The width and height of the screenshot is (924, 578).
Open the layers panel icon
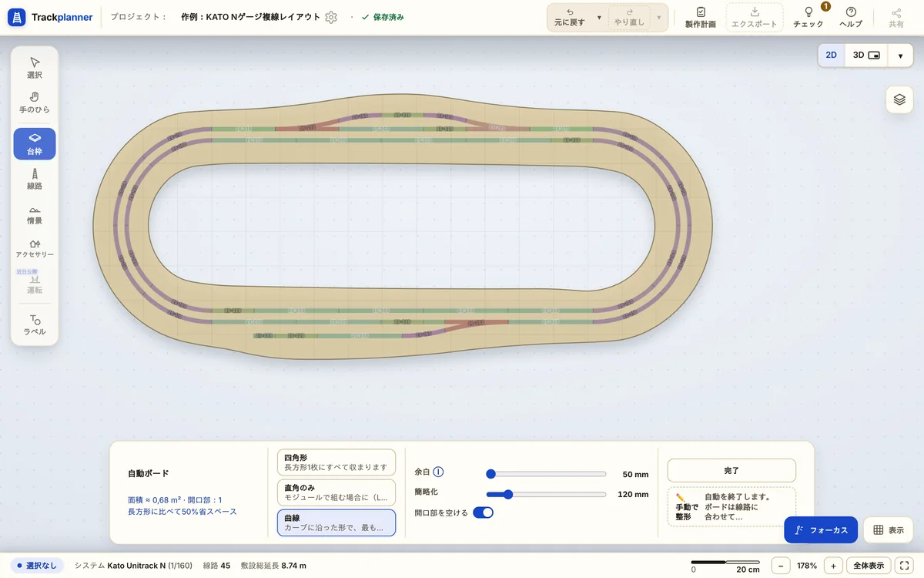(899, 99)
